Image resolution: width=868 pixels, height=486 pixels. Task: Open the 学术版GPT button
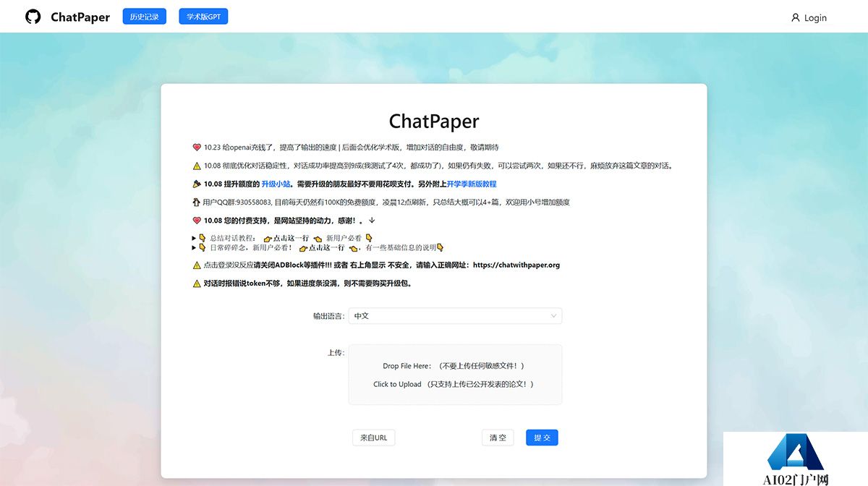(x=203, y=17)
